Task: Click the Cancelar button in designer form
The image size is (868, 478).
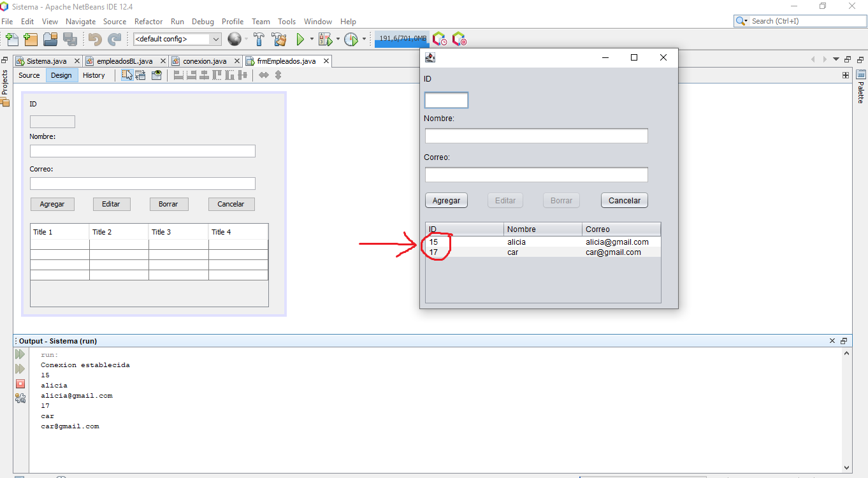Action: tap(231, 204)
